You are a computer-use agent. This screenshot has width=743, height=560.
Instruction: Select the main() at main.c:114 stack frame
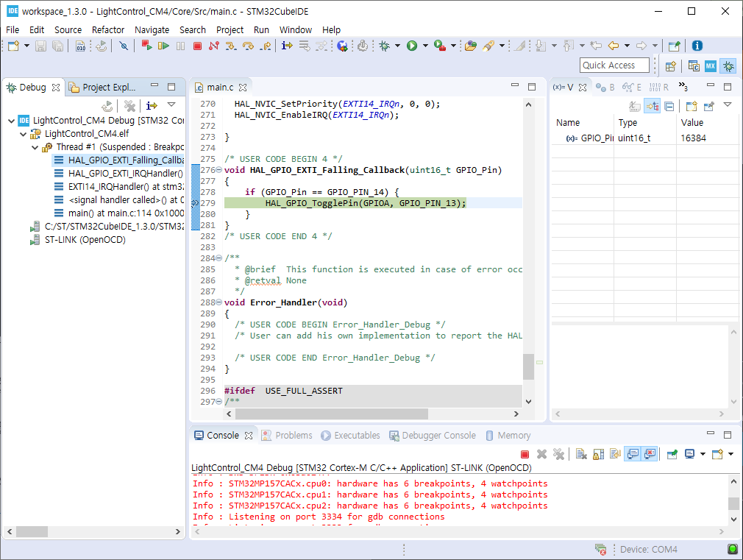(x=118, y=213)
